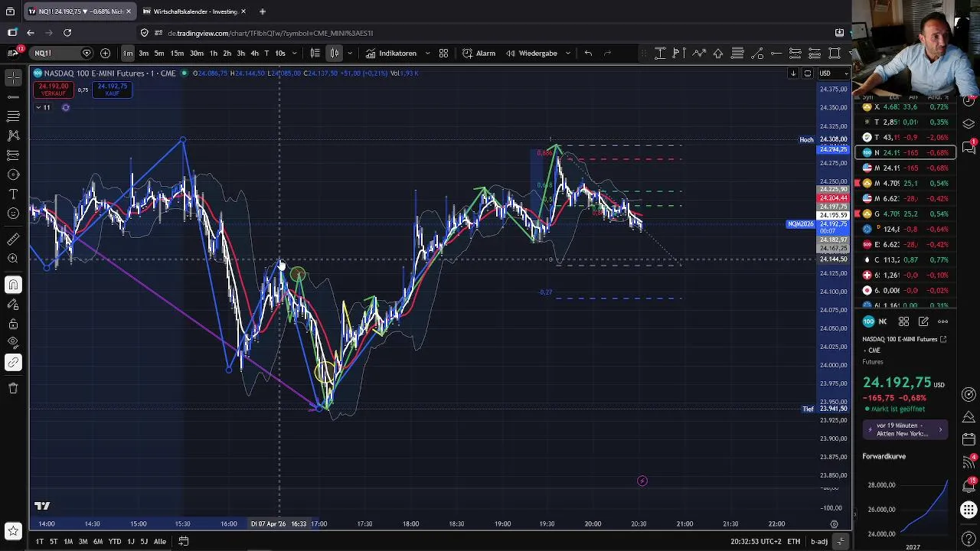Viewport: 980px width, 551px height.
Task: Select the 15m timeframe
Action: (x=177, y=53)
